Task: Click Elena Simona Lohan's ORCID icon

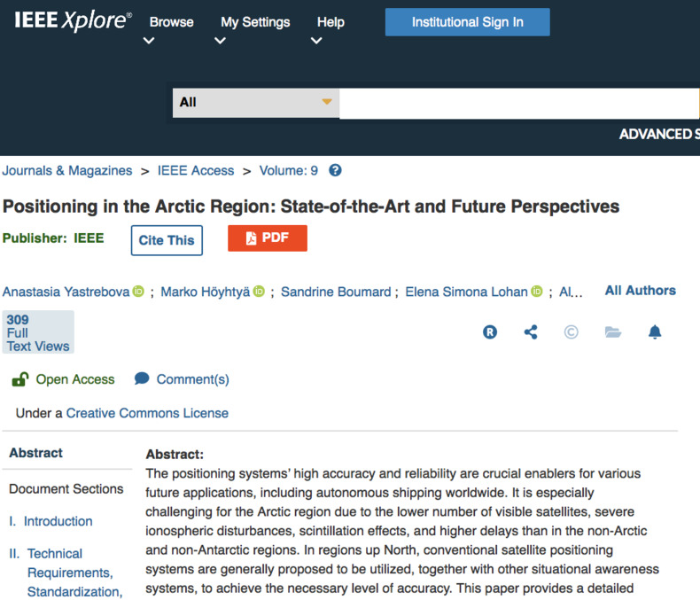Action: pyautogui.click(x=537, y=292)
